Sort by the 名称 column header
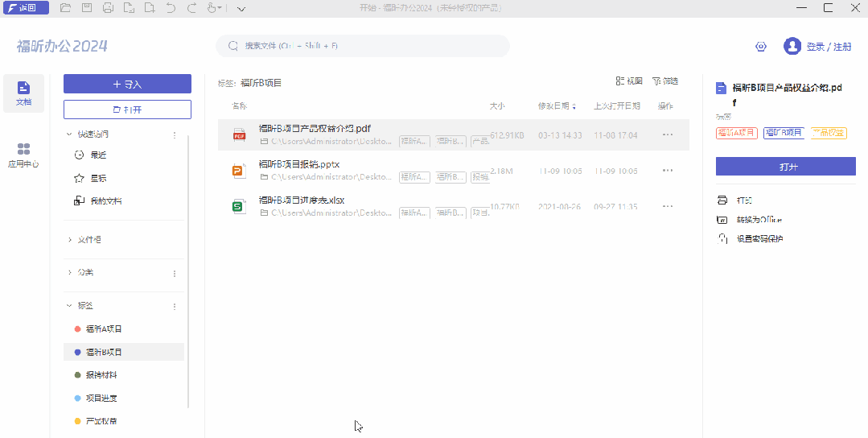 [240, 105]
